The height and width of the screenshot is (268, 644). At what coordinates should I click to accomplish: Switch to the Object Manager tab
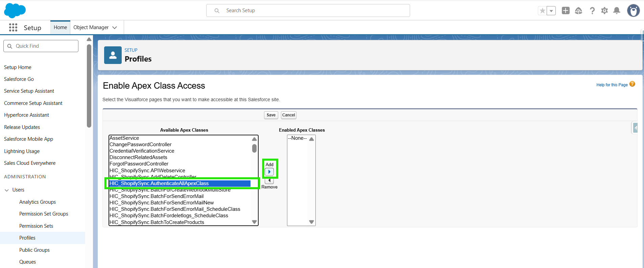click(x=91, y=27)
